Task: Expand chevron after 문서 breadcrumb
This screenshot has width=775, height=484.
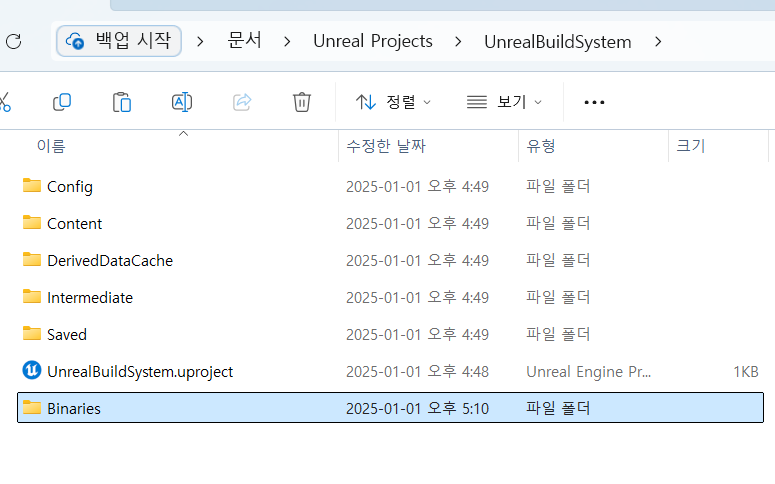Action: click(287, 42)
